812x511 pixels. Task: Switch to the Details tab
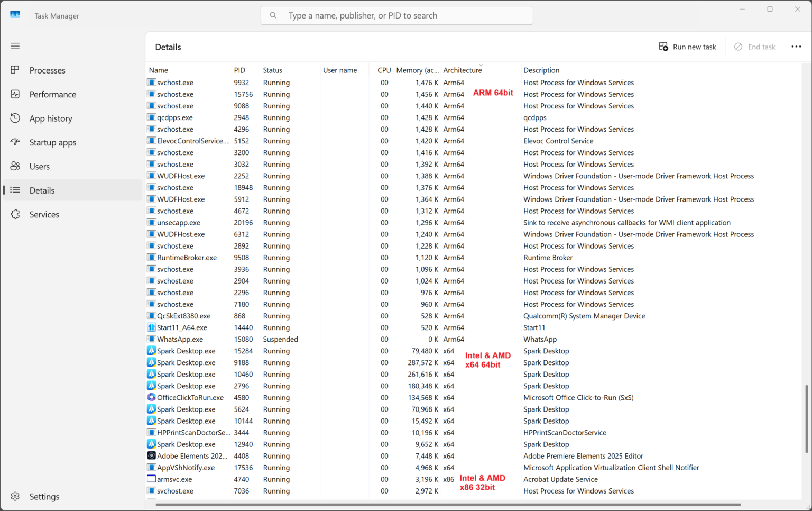point(42,190)
